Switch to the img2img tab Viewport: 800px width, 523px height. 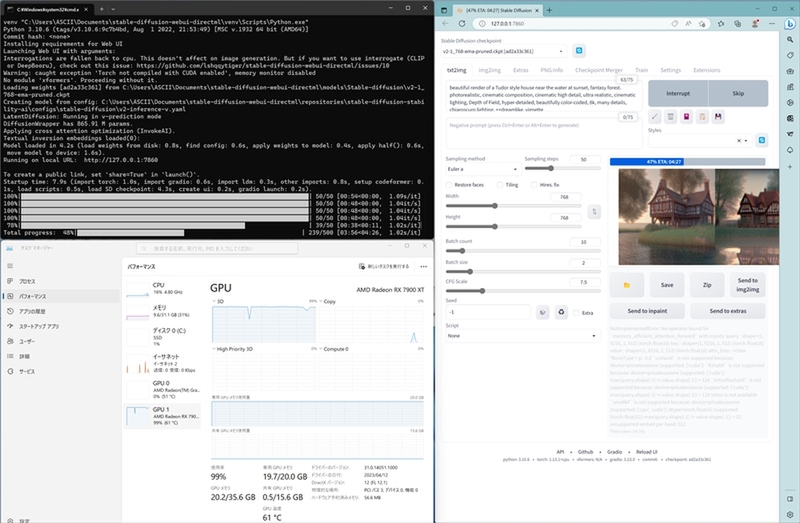(490, 70)
